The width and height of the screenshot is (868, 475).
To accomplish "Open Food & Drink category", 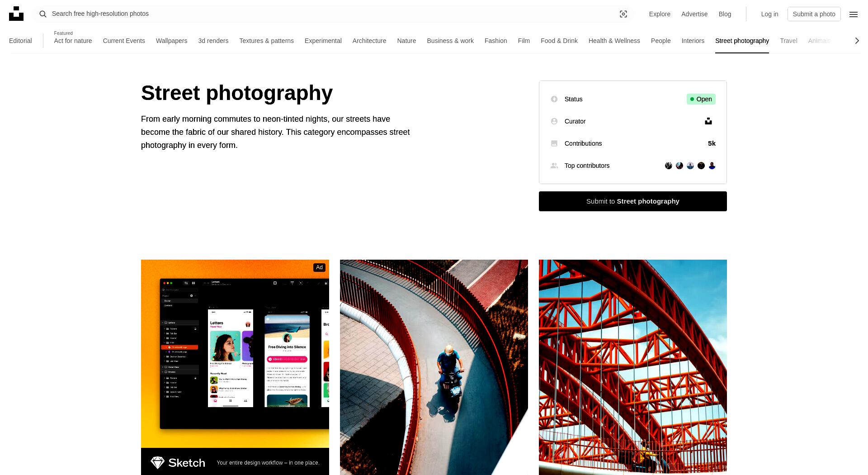I will click(x=559, y=41).
